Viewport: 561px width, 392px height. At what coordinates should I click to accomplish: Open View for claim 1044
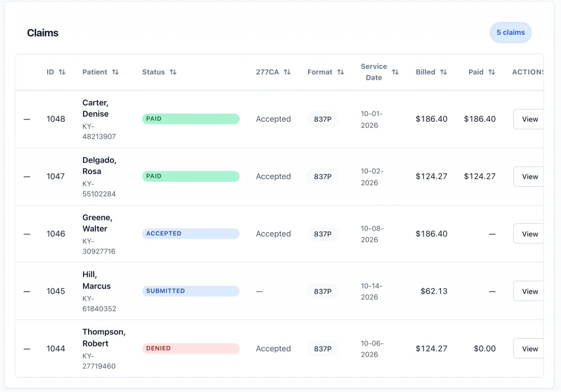click(528, 348)
